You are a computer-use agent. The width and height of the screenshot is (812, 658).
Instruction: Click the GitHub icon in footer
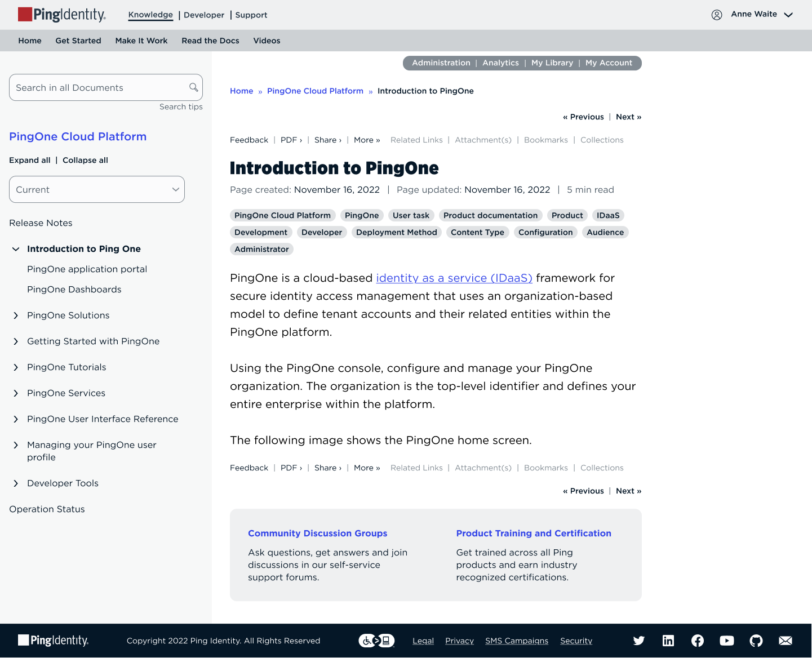[756, 641]
